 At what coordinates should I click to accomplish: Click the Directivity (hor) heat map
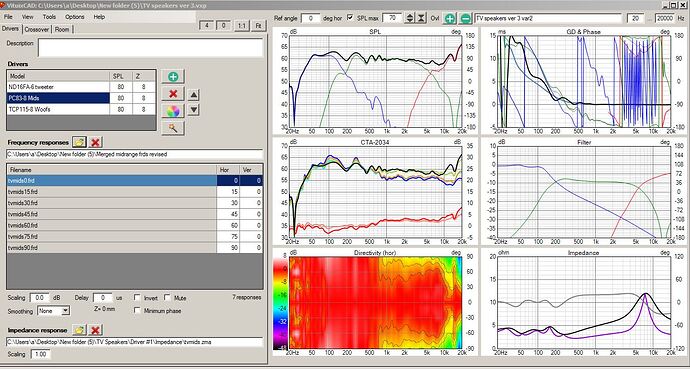point(375,303)
